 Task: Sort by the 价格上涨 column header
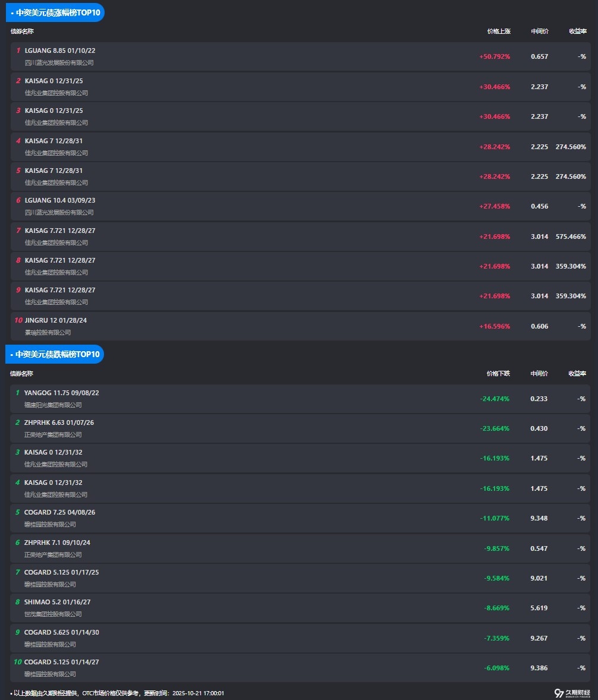click(498, 31)
